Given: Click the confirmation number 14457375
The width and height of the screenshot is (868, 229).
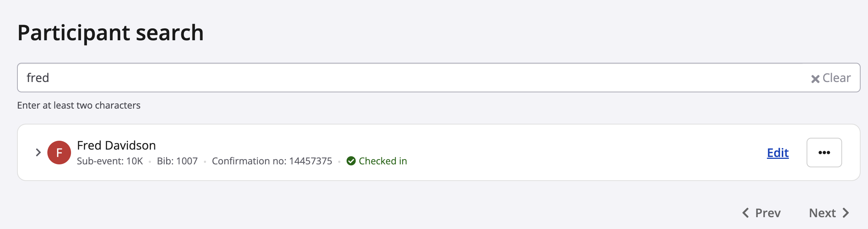Looking at the screenshot, I should click(310, 161).
